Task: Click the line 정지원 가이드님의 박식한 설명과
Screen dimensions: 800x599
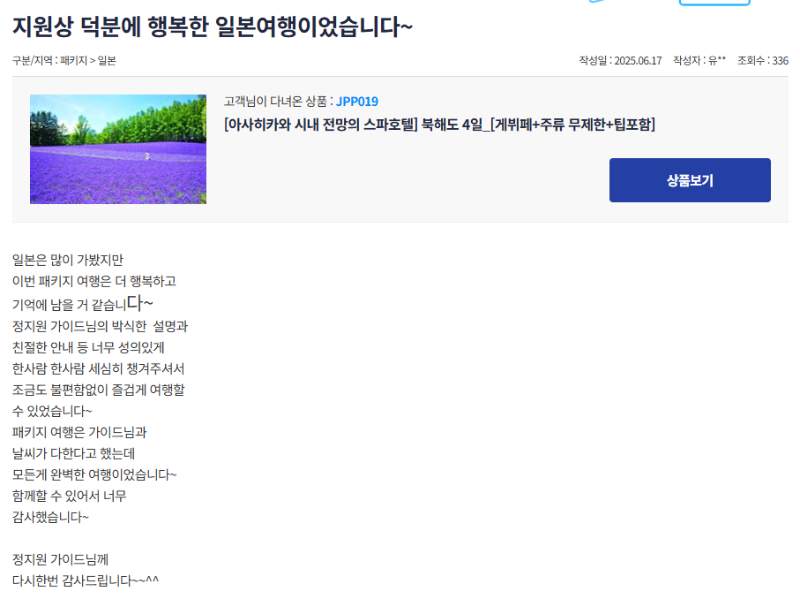Action: point(100,326)
